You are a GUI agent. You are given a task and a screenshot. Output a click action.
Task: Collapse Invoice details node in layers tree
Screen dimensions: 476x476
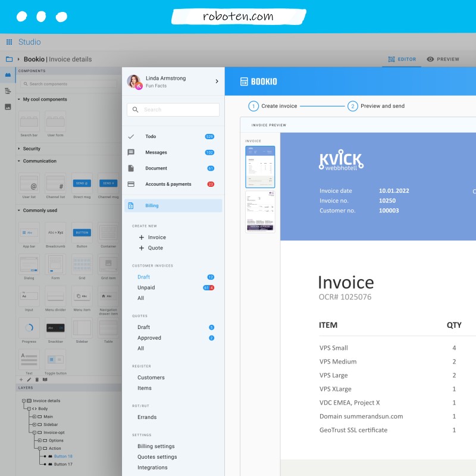pyautogui.click(x=24, y=400)
